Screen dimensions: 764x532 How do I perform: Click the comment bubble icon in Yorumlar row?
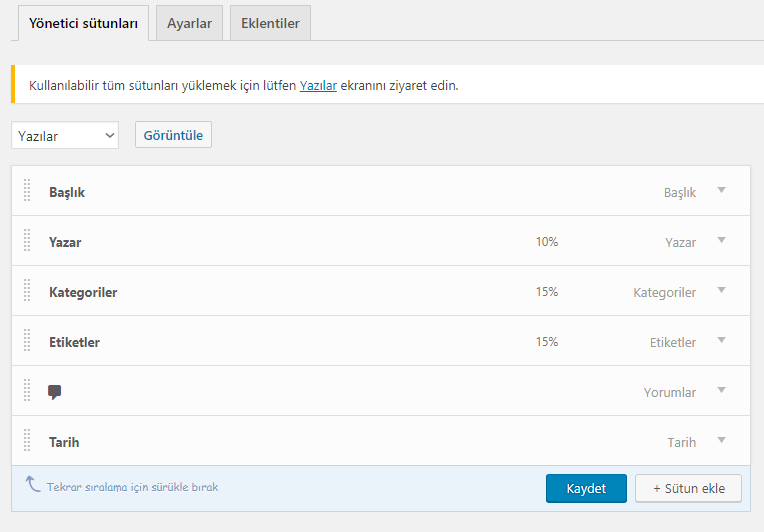tap(55, 392)
